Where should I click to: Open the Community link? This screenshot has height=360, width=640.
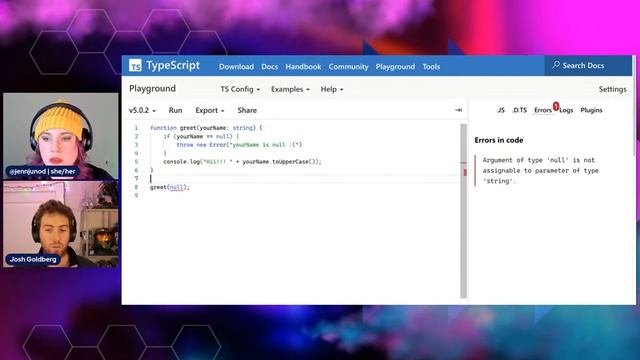tap(348, 67)
